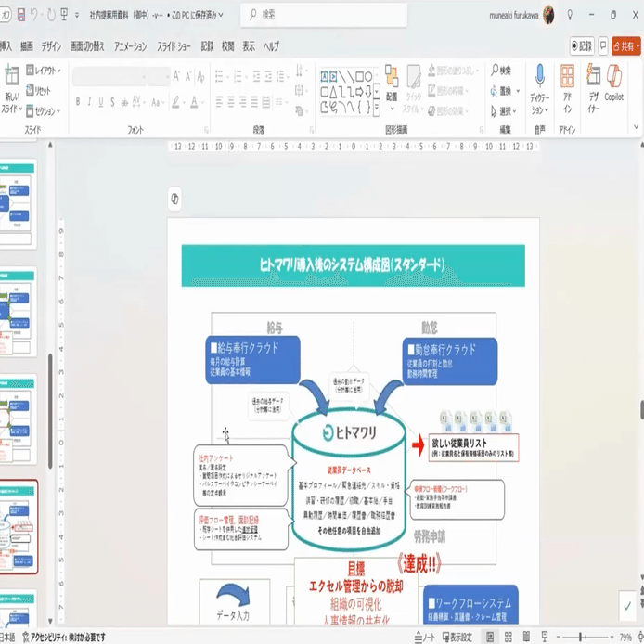Click the アドイン add-ins icon
644x644 pixels.
[567, 75]
